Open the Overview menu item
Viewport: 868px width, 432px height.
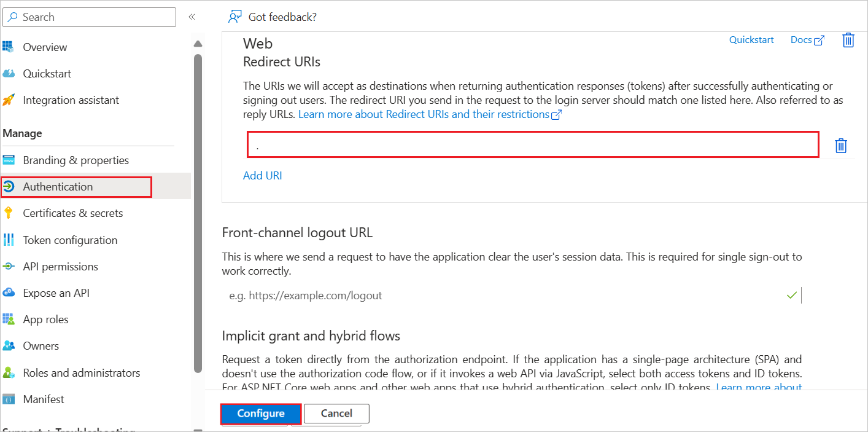coord(45,47)
